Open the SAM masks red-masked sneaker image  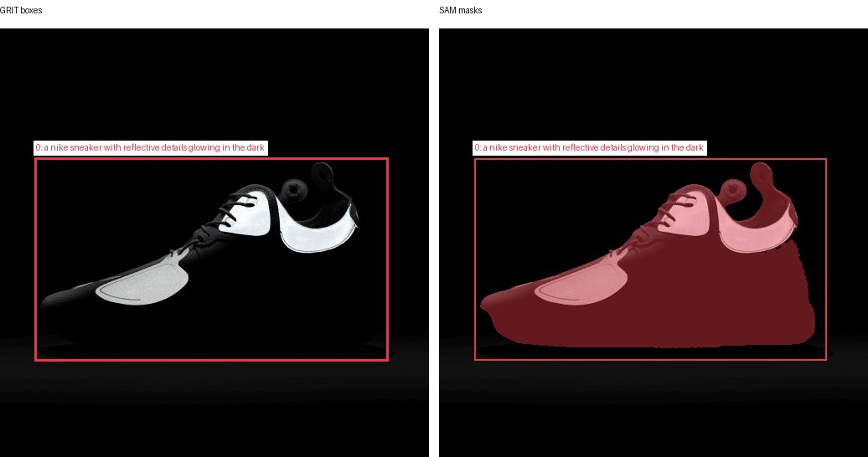coord(654,243)
